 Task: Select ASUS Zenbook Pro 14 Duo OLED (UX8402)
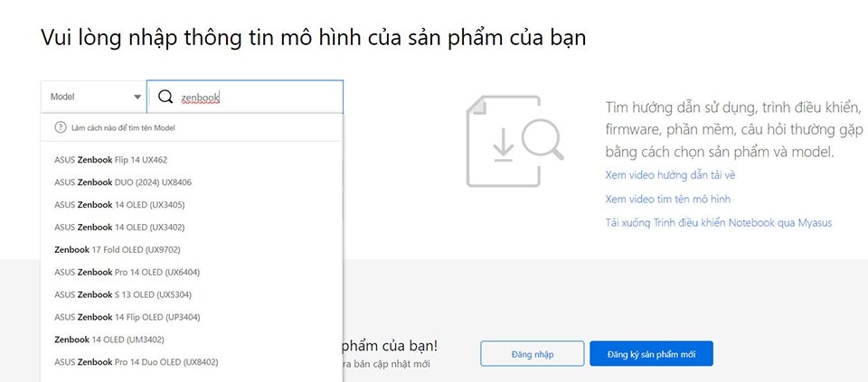[136, 362]
